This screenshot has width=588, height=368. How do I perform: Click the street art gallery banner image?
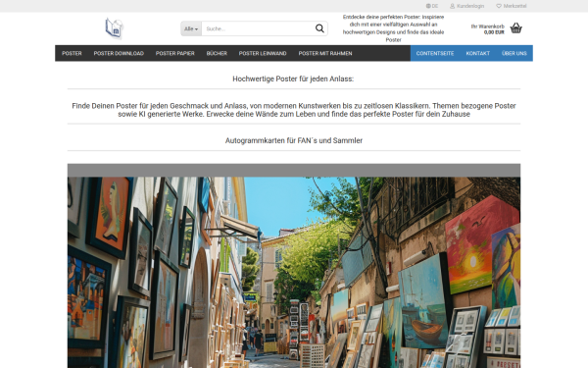(294, 266)
